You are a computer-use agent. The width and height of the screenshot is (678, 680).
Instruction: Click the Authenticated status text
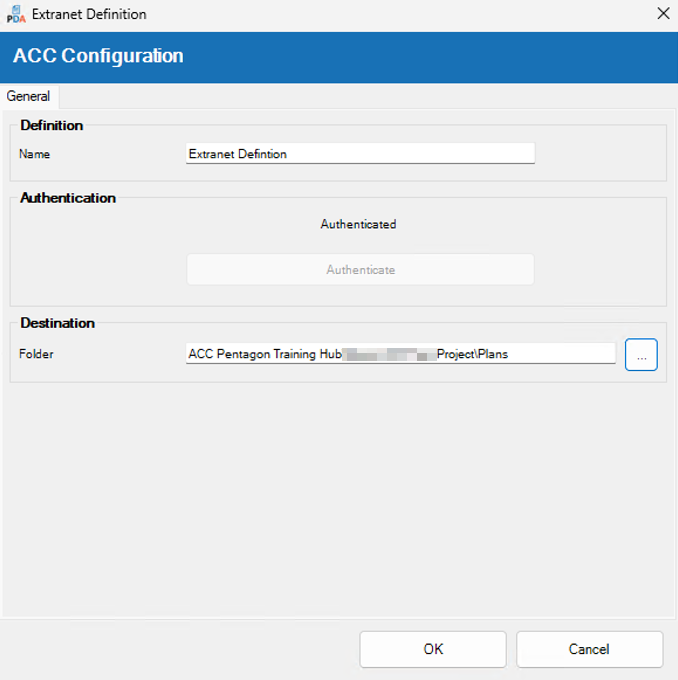(x=358, y=225)
